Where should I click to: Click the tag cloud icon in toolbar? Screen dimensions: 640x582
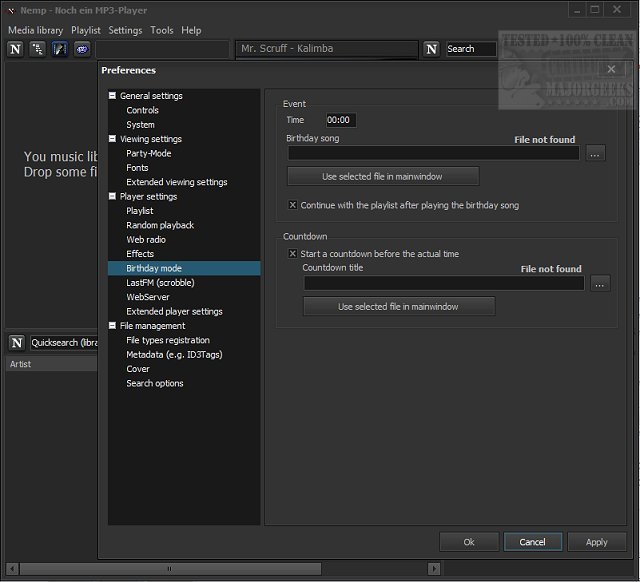pos(81,49)
